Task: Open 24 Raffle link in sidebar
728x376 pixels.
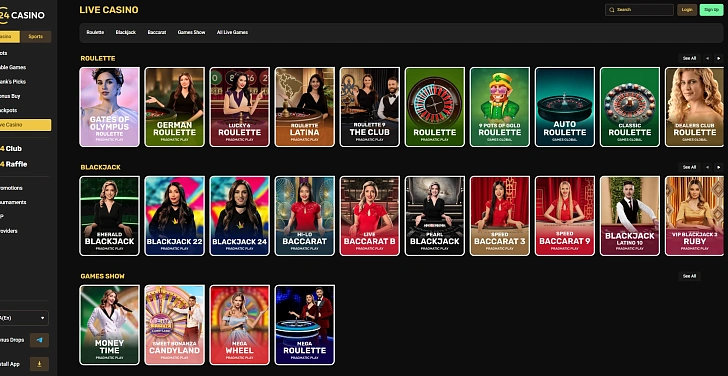Action: 14,164
